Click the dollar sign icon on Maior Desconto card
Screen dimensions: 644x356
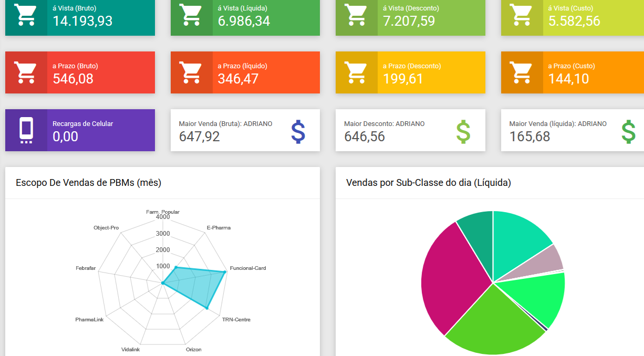click(463, 132)
